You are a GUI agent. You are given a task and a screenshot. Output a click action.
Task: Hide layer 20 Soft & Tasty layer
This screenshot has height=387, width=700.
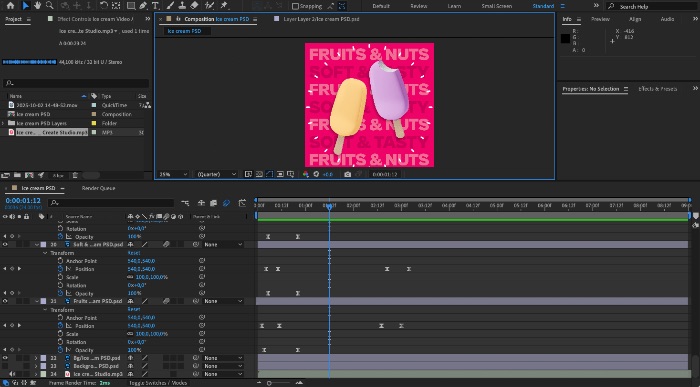(5, 245)
